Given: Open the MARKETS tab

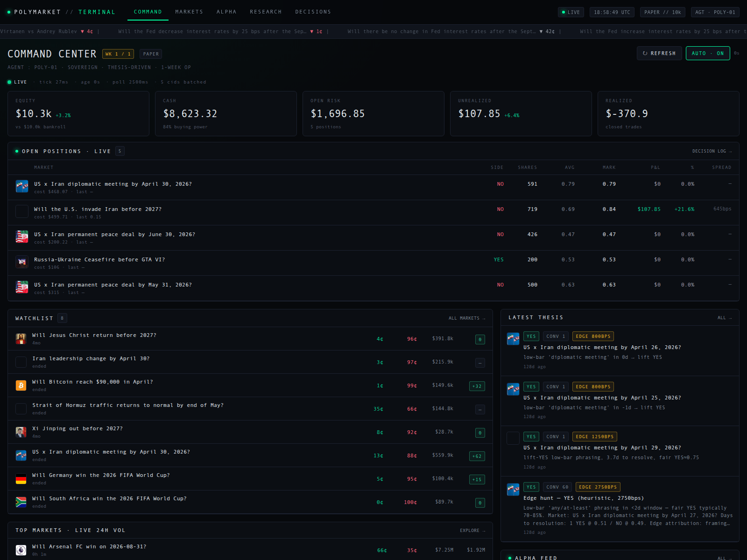Looking at the screenshot, I should click(189, 12).
